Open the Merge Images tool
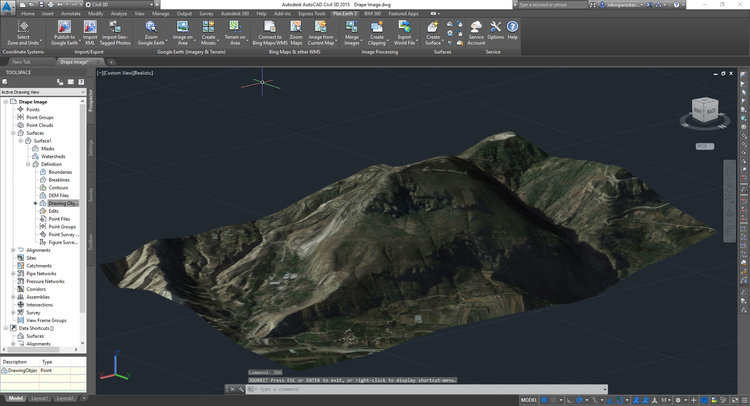750x406 pixels. (353, 26)
